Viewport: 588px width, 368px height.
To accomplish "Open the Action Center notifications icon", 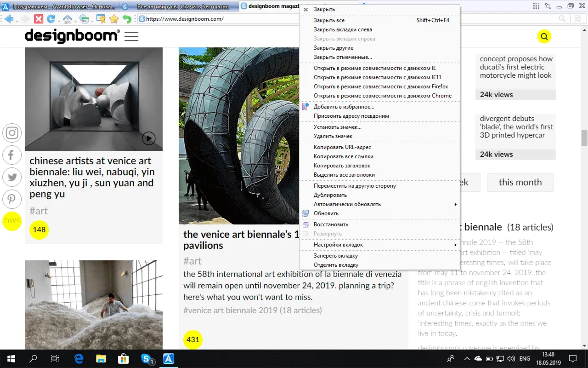I will point(573,359).
